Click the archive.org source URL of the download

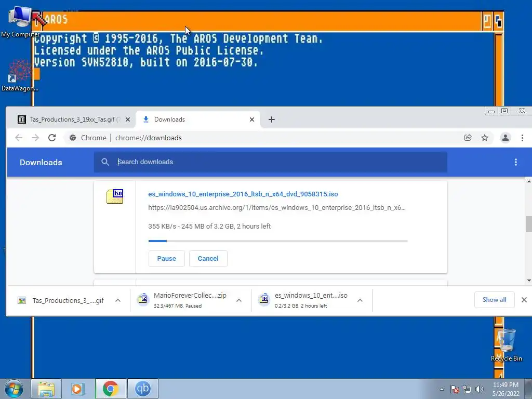click(277, 208)
